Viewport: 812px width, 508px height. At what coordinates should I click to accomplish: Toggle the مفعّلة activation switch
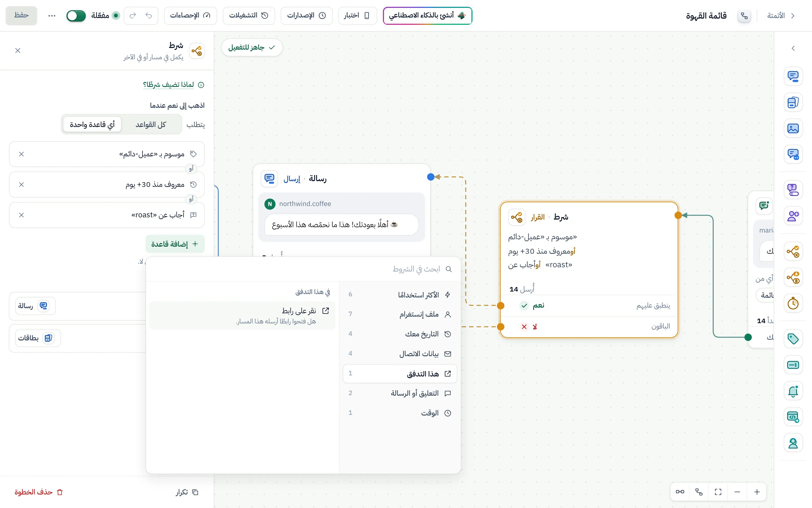click(76, 16)
